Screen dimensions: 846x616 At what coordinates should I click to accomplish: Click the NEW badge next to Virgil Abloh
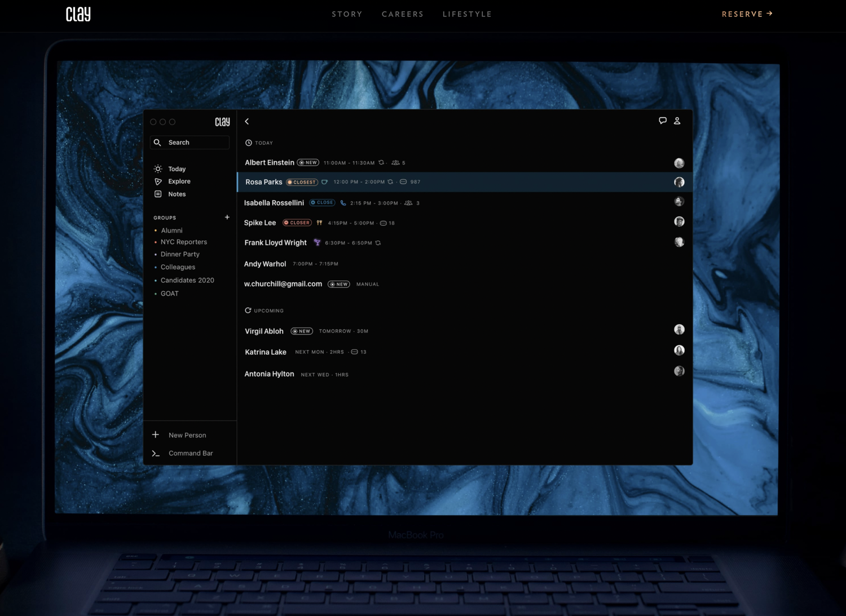[302, 331]
